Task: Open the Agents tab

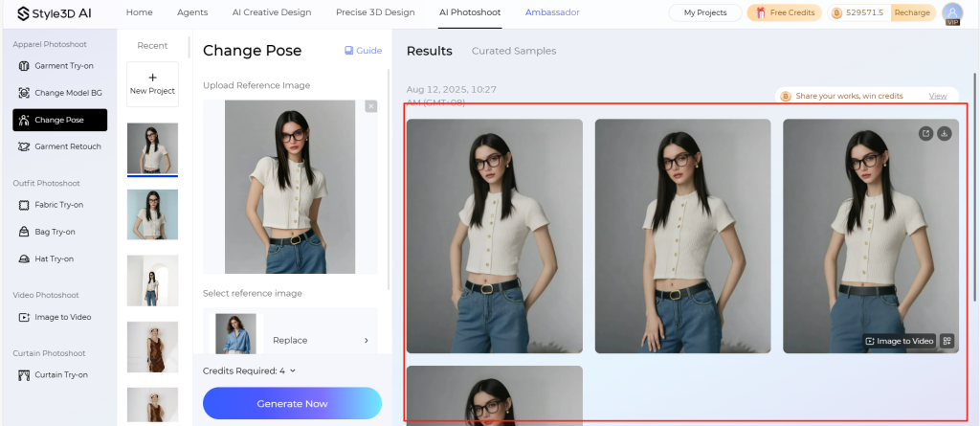Action: [x=192, y=12]
